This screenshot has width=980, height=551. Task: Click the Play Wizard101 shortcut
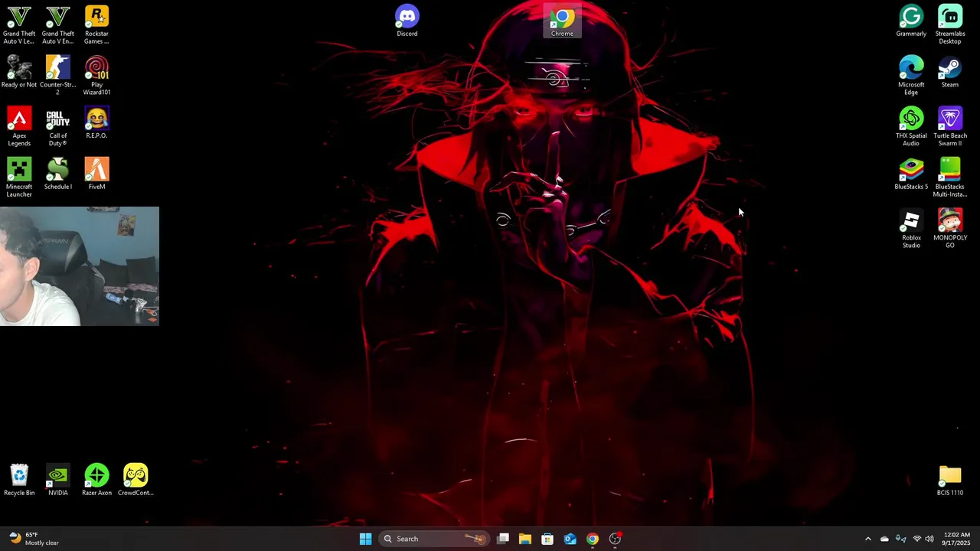(x=96, y=76)
